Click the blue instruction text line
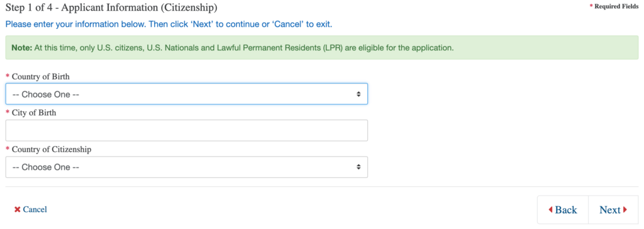Screen dimensions: 644x229 169,25
